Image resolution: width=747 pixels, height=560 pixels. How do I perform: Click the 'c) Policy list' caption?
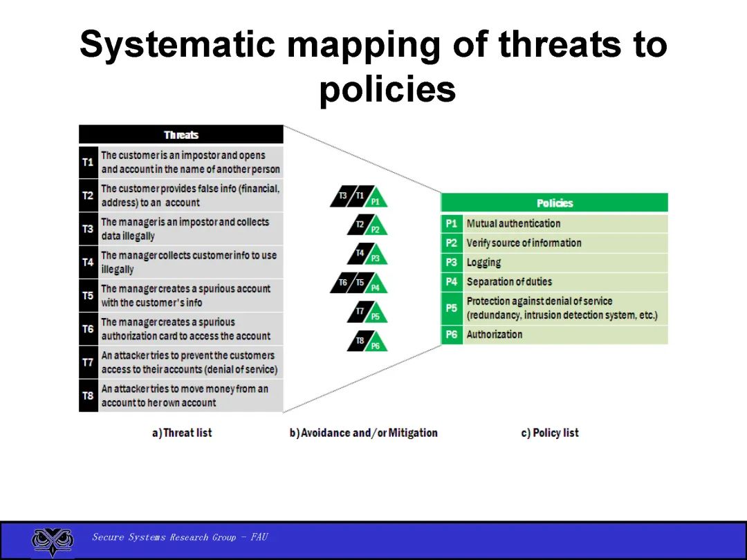[x=550, y=433]
